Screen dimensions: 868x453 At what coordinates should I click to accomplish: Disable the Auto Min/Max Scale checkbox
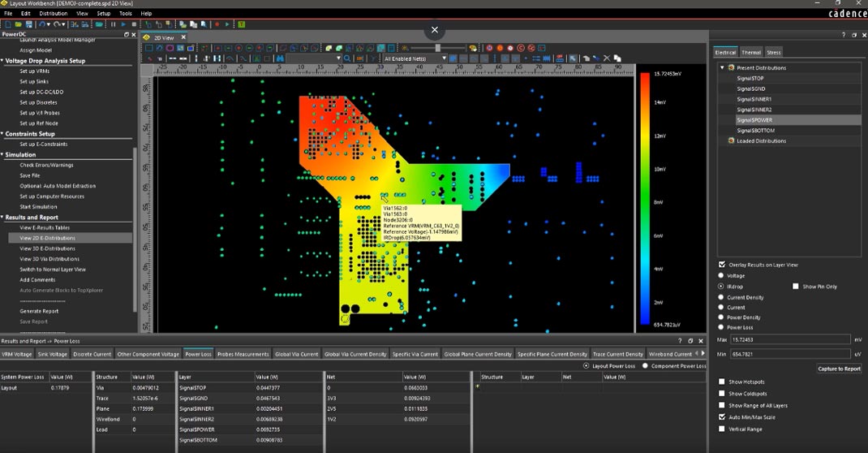click(x=722, y=417)
